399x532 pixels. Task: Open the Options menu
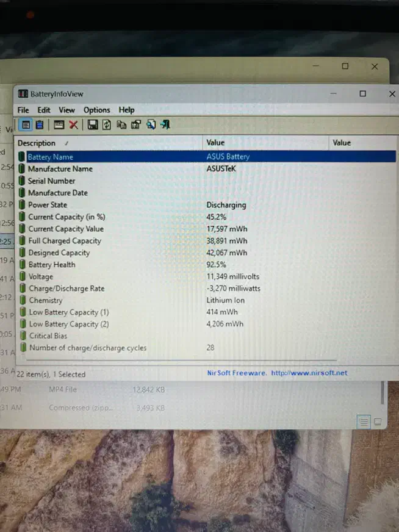pyautogui.click(x=96, y=110)
